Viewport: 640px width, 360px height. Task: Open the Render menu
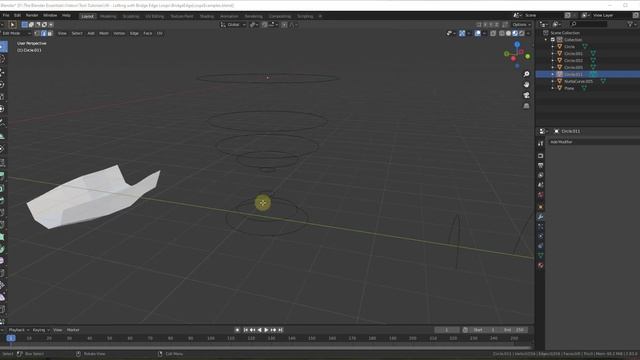coord(32,16)
